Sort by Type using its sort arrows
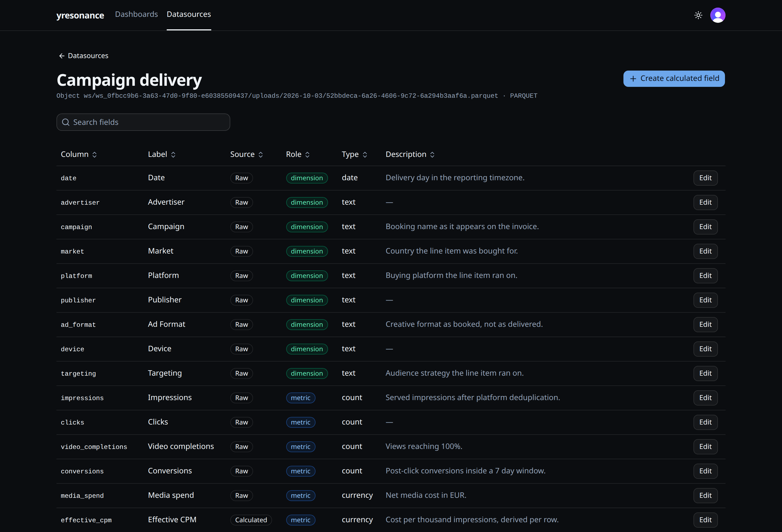This screenshot has height=532, width=782. 365,154
